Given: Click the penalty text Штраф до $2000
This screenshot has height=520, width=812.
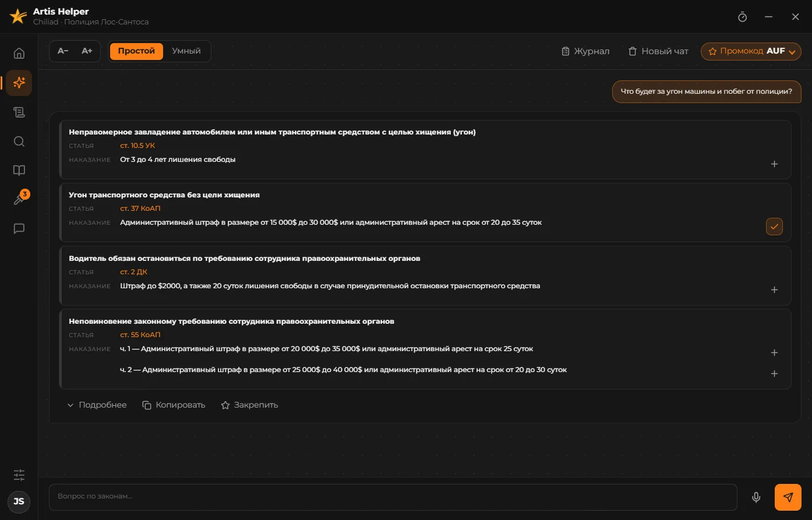Looking at the screenshot, I should [330, 286].
